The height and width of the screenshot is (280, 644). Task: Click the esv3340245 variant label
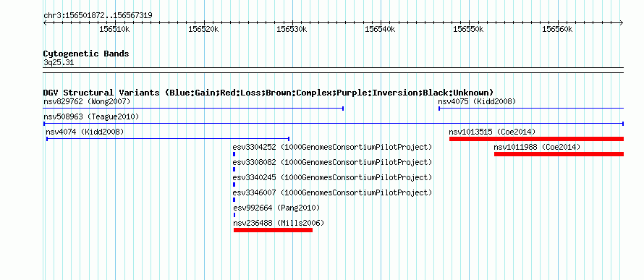332,177
